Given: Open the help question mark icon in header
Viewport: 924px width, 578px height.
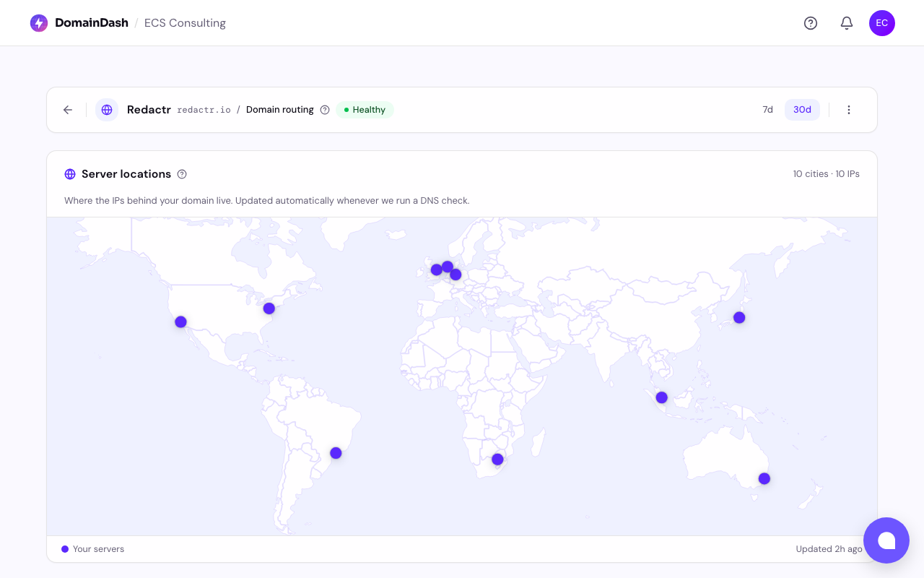Looking at the screenshot, I should point(811,23).
